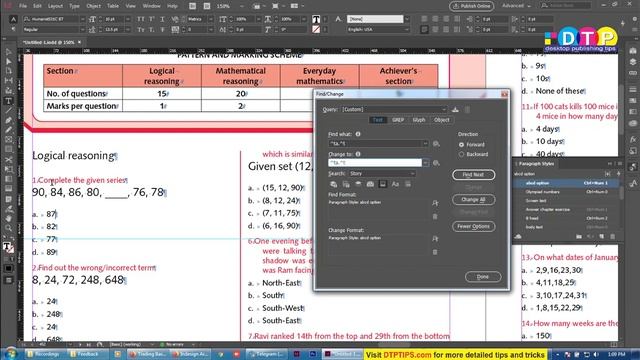Open the Paragraph Styles panel menu icon

pyautogui.click(x=619, y=164)
